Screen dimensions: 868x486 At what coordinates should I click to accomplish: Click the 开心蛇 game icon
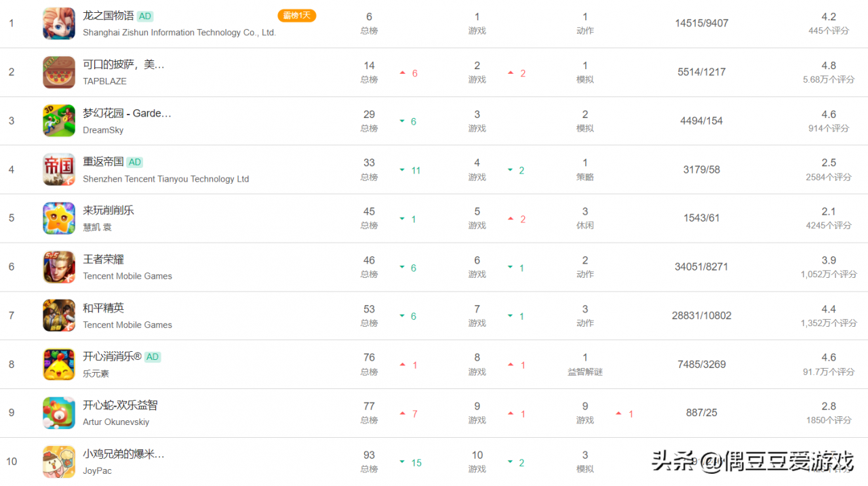click(59, 413)
